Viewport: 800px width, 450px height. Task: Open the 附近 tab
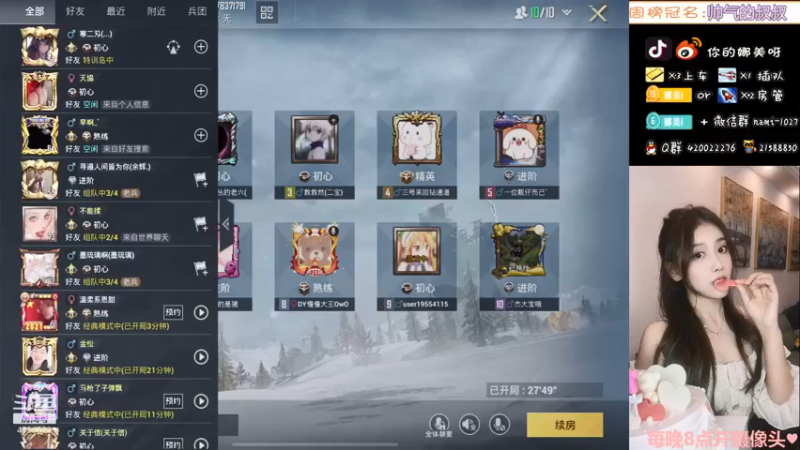point(156,11)
